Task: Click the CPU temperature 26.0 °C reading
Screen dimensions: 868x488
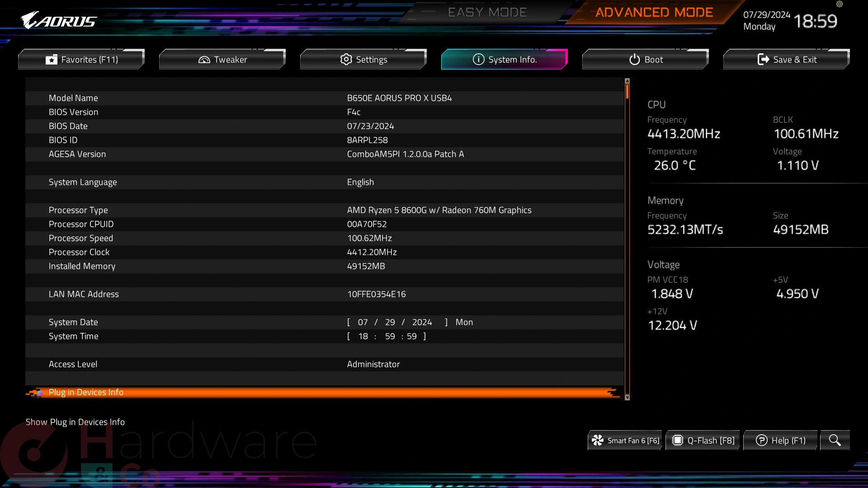Action: click(x=675, y=165)
